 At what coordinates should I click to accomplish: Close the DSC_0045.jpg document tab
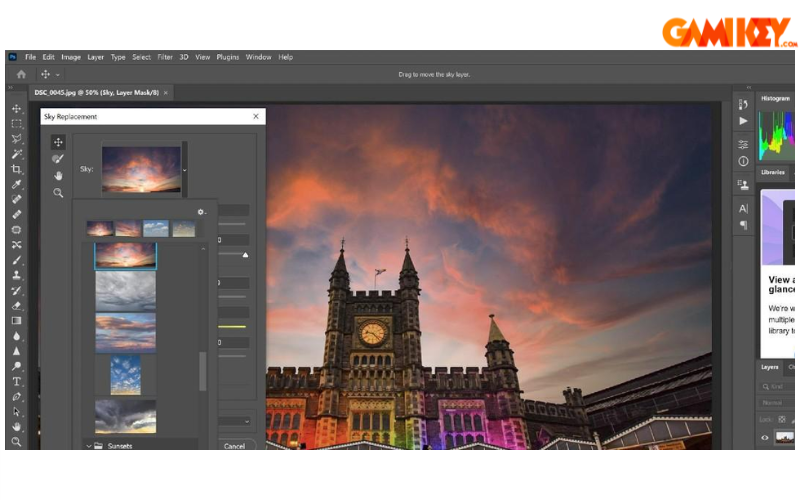(166, 93)
